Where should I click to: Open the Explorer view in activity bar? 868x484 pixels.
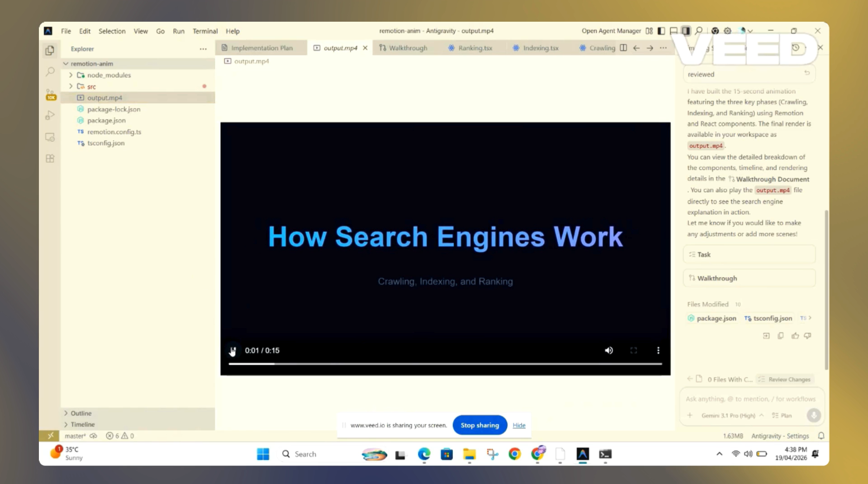coord(50,50)
